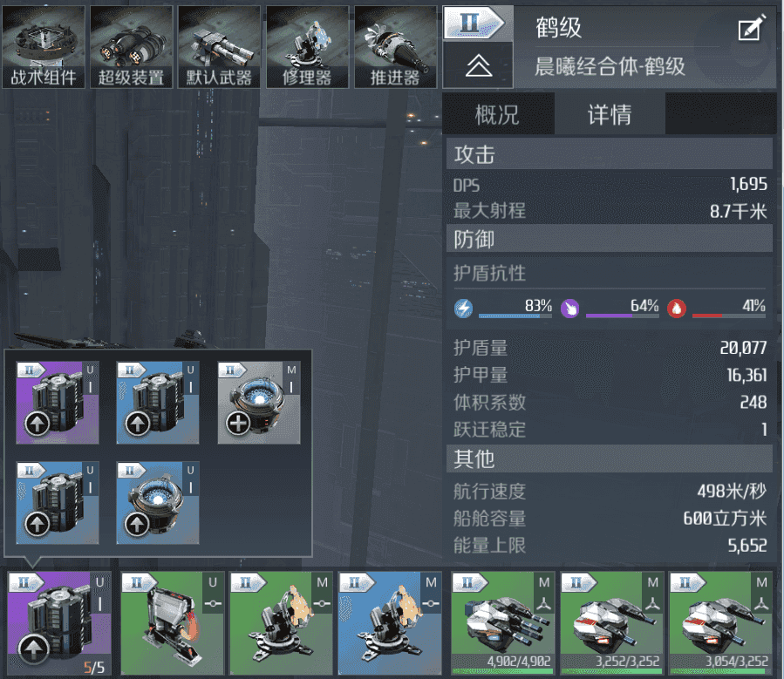Switch to the 概况 tab
The width and height of the screenshot is (784, 679).
pos(498,114)
